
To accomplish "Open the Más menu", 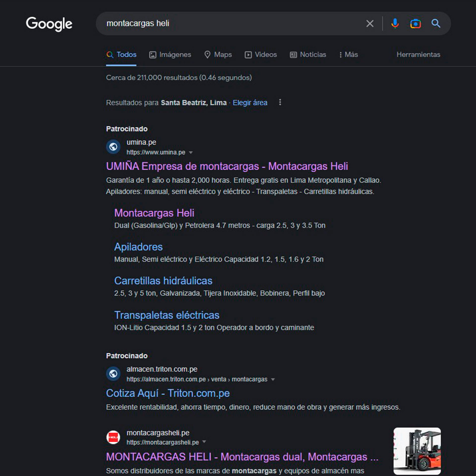I will pyautogui.click(x=348, y=55).
